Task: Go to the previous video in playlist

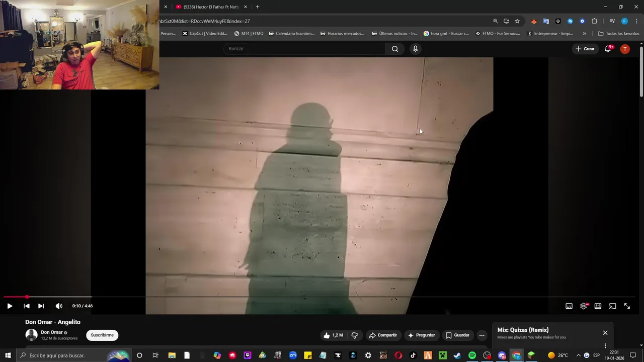Action: tap(27, 306)
